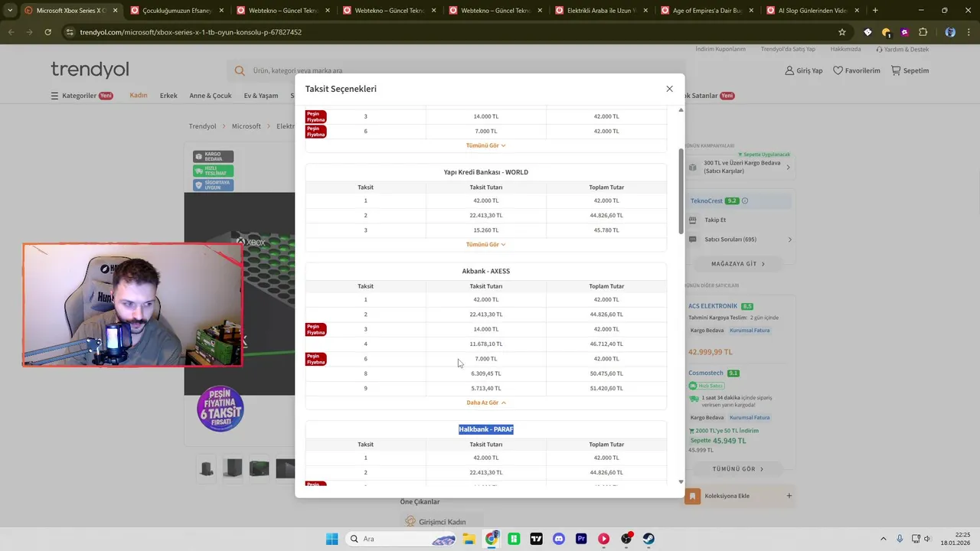Viewport: 980px width, 551px height.
Task: Switch to the Elektrikli Araba ile Uzun tab
Action: (x=601, y=11)
